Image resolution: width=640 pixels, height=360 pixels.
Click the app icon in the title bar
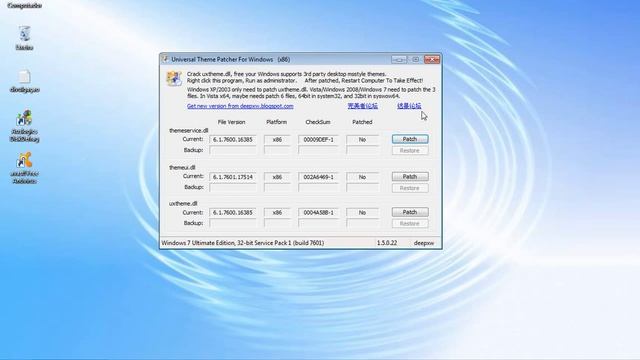(165, 59)
